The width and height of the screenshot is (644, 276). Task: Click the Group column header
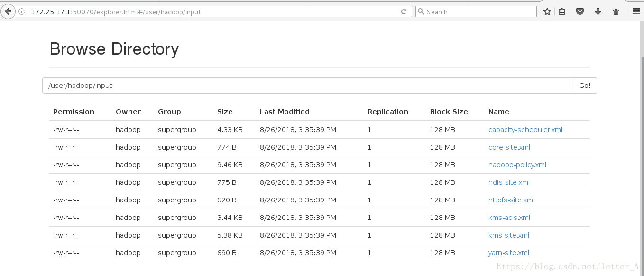pos(169,112)
